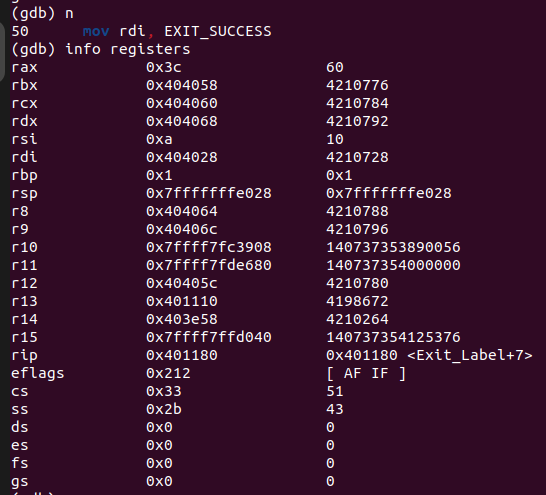Select the r15 hex value 0x7ffff7ffd040
Image resolution: width=546 pixels, height=495 pixels.
(x=209, y=337)
